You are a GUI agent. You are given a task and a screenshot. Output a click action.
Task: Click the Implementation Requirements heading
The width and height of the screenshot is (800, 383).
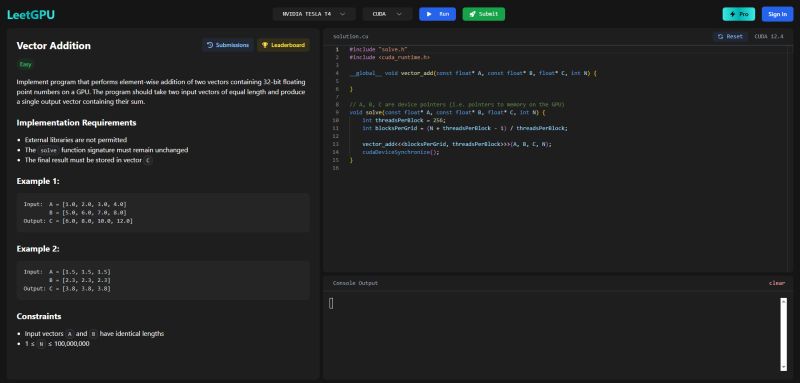[x=77, y=123]
